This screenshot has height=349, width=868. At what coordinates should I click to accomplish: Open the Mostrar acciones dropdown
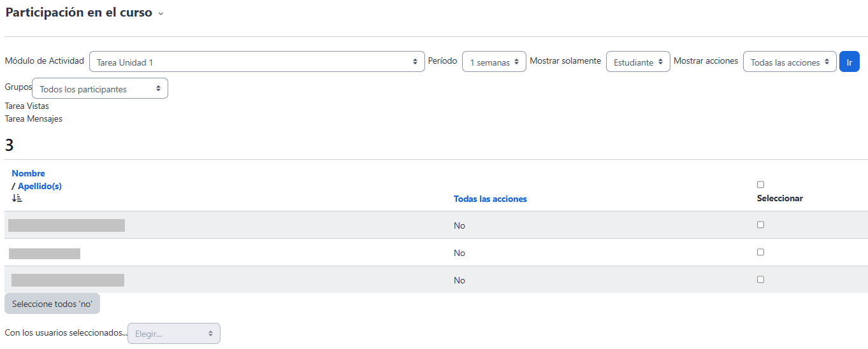point(790,62)
